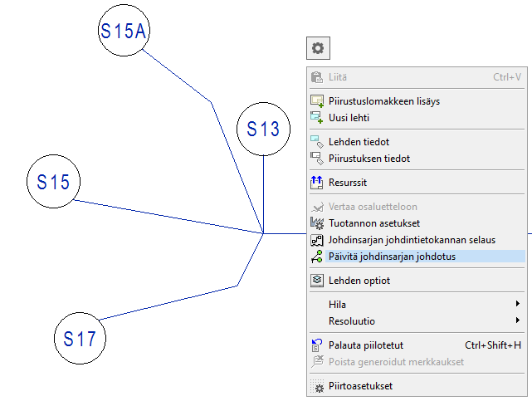Click the Resurssit icon
The height and width of the screenshot is (401, 532).
tap(316, 183)
